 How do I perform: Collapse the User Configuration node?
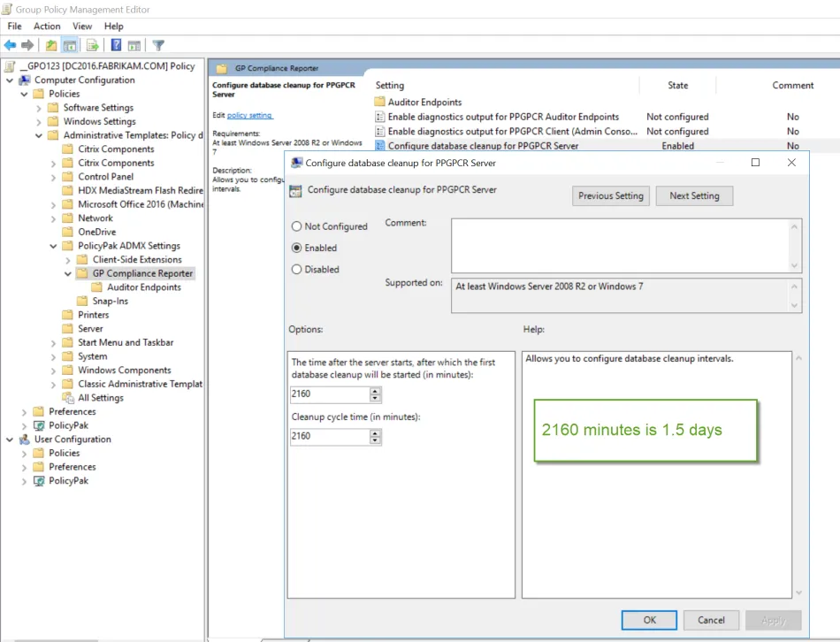pyautogui.click(x=10, y=439)
